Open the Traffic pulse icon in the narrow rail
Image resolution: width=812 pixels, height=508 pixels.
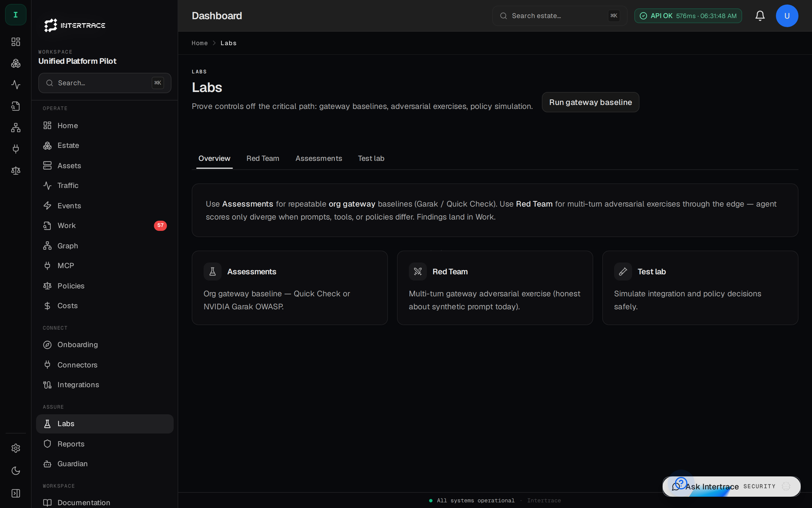click(x=16, y=85)
